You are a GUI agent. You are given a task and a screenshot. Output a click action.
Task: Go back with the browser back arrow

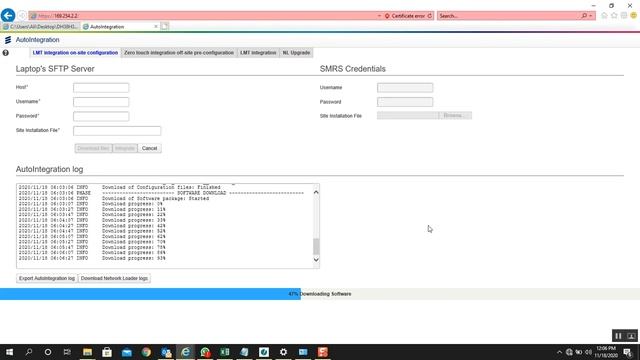8,16
